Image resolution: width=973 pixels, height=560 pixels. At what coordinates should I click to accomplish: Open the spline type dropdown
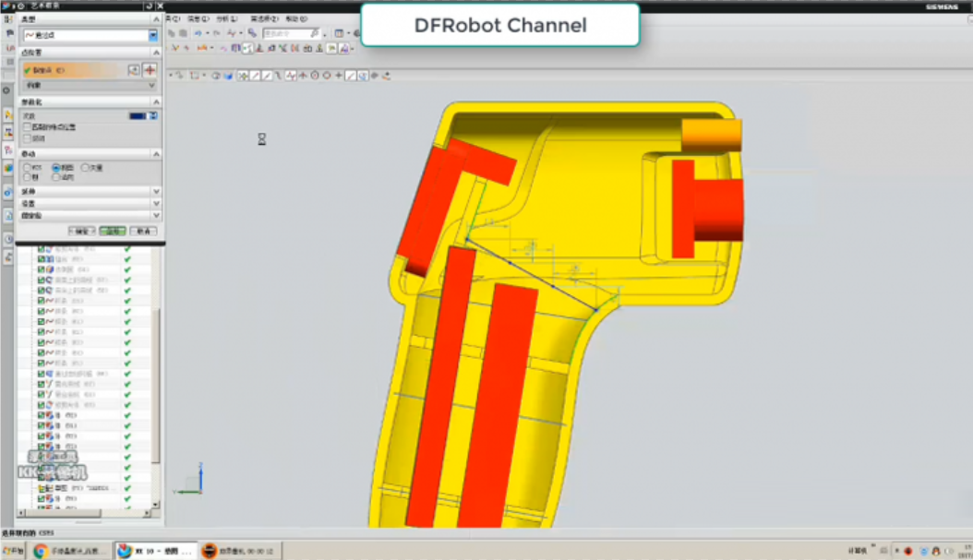pos(153,35)
